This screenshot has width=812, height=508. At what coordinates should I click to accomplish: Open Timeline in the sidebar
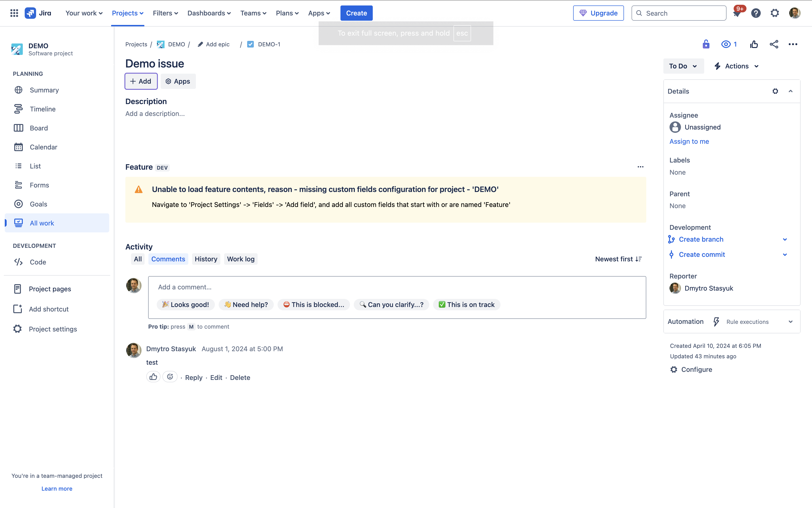click(57, 109)
